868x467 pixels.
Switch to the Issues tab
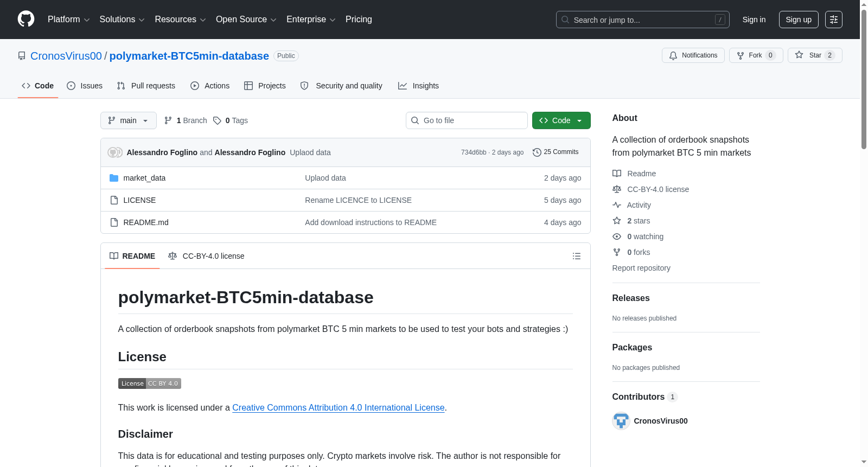tap(85, 86)
